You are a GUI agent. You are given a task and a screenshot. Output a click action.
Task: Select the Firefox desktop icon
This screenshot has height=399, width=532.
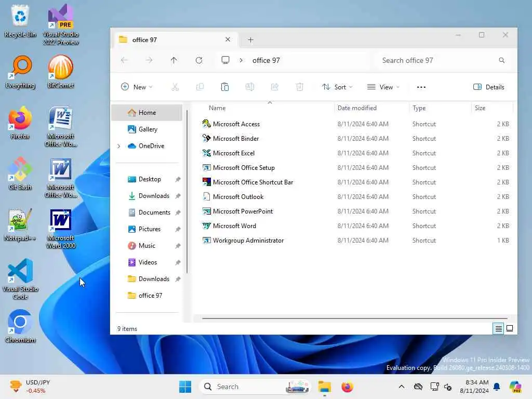coord(20,123)
